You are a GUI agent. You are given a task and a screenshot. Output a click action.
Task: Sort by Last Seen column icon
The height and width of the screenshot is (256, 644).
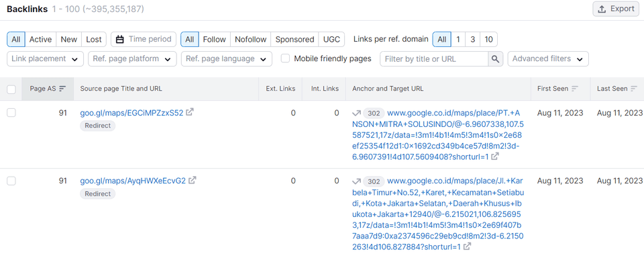tap(634, 89)
